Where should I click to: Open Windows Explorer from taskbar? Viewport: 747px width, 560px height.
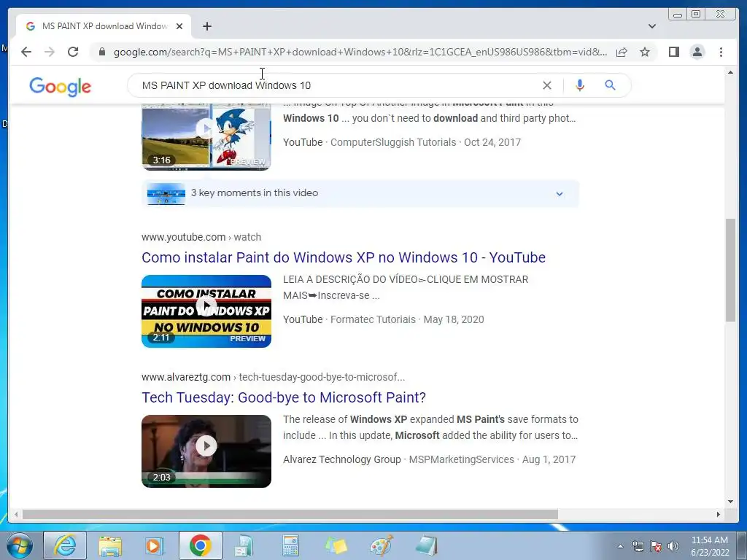pyautogui.click(x=110, y=546)
